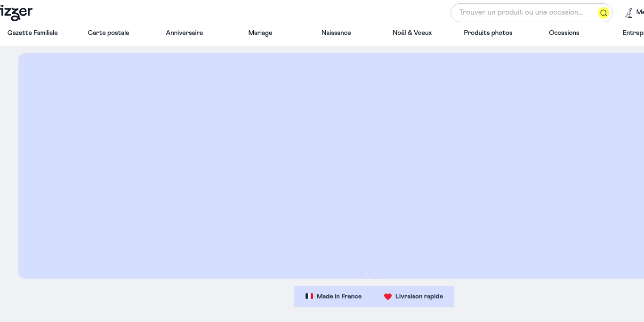Open the Carte postale menu
The image size is (644, 322).
(x=109, y=33)
